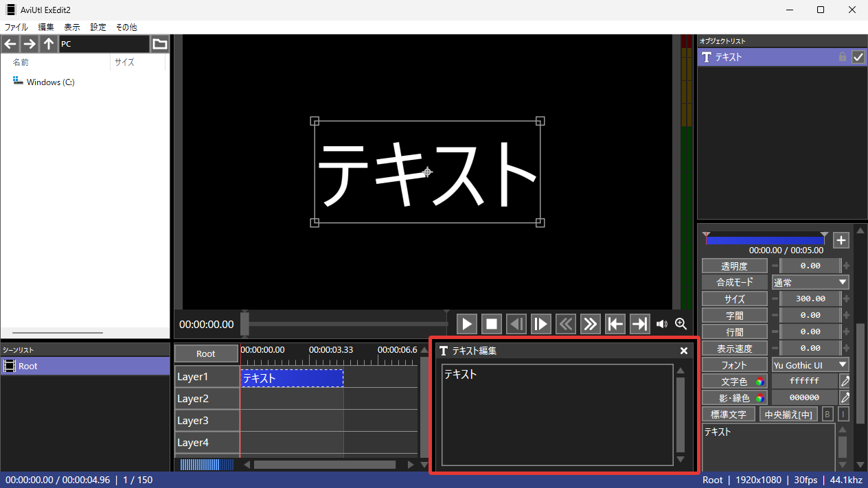Click the サイズ parameter button
868x488 pixels.
click(734, 299)
